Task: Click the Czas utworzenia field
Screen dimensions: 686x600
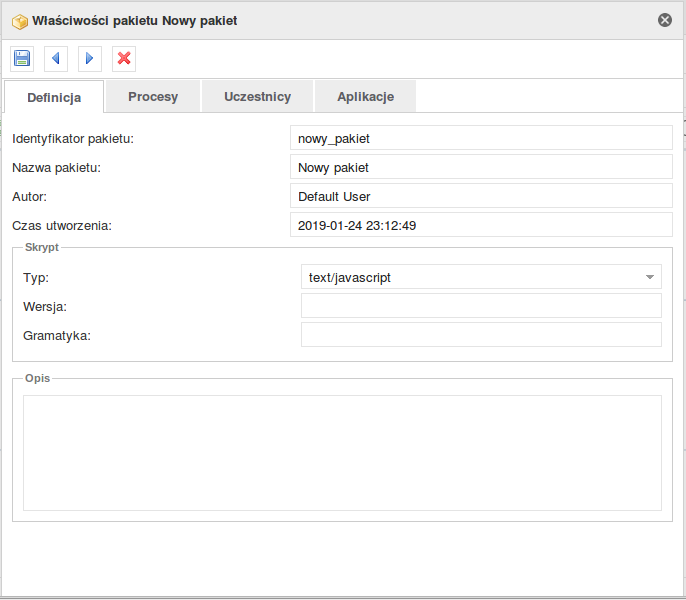Action: click(x=481, y=225)
